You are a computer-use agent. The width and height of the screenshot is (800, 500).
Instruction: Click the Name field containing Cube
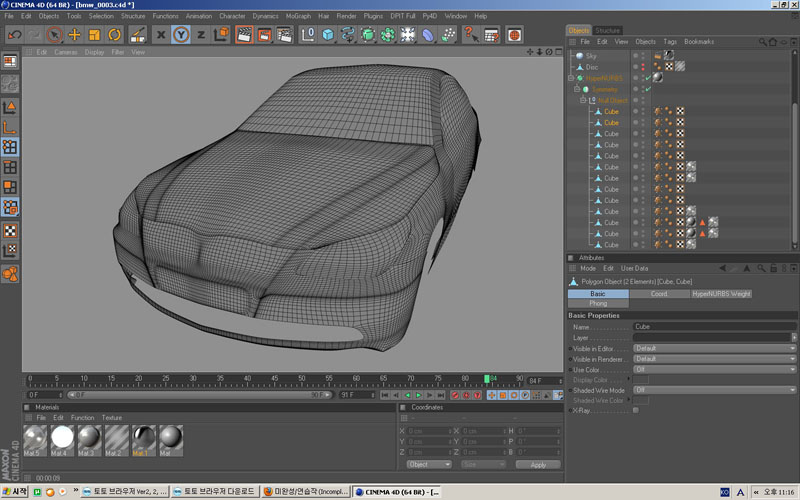pos(714,327)
